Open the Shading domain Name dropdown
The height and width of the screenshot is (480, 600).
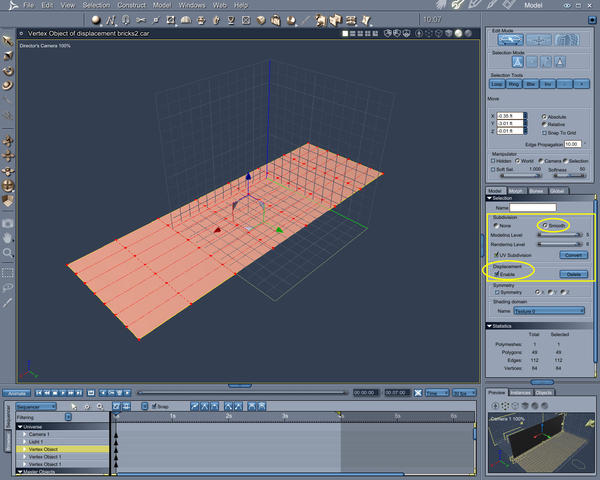pos(547,310)
